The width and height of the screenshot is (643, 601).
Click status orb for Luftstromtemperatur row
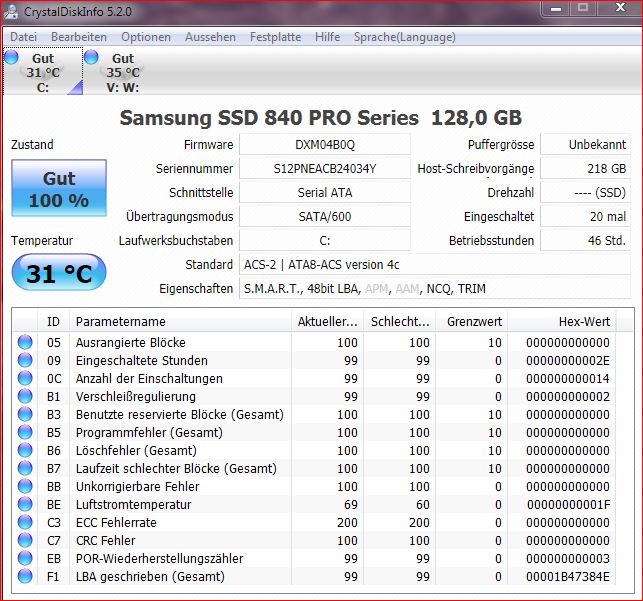click(x=25, y=504)
